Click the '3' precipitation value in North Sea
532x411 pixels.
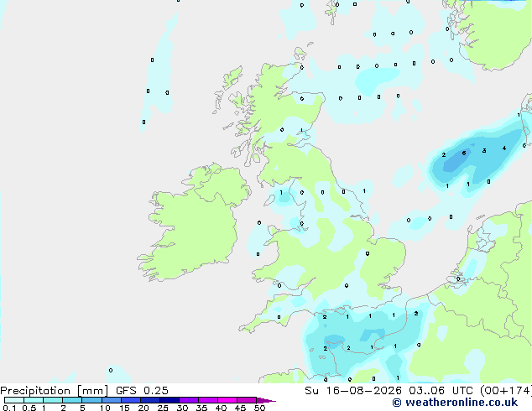pyautogui.click(x=484, y=150)
